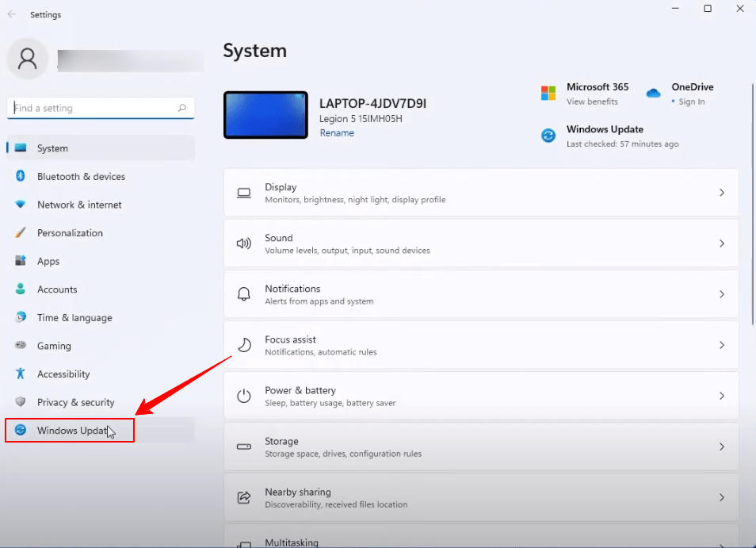Open Windows Update in the sidebar
Viewport: 756px width, 548px height.
(x=71, y=431)
